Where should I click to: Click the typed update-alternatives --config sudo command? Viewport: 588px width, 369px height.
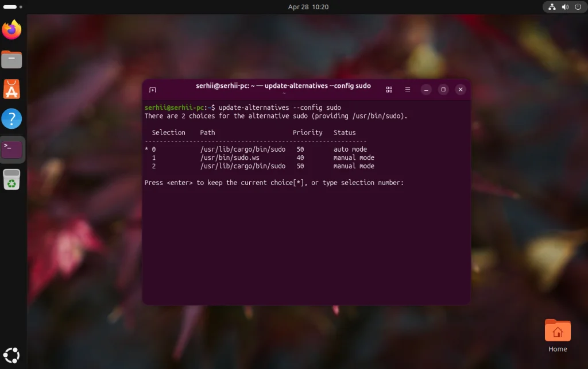[x=280, y=107]
